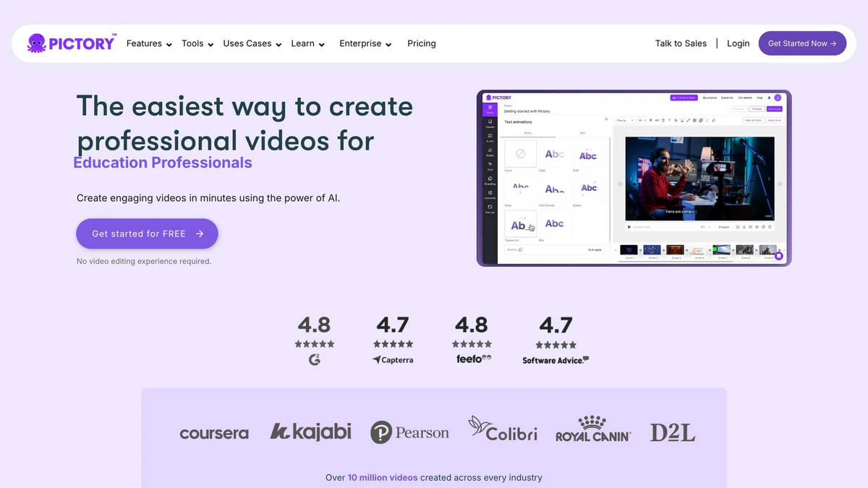Click 'No video editing experience required.' text
This screenshot has height=488, width=868.
click(x=144, y=261)
